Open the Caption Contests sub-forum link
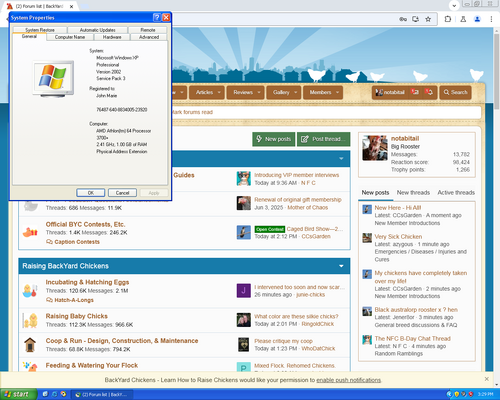 click(x=77, y=242)
